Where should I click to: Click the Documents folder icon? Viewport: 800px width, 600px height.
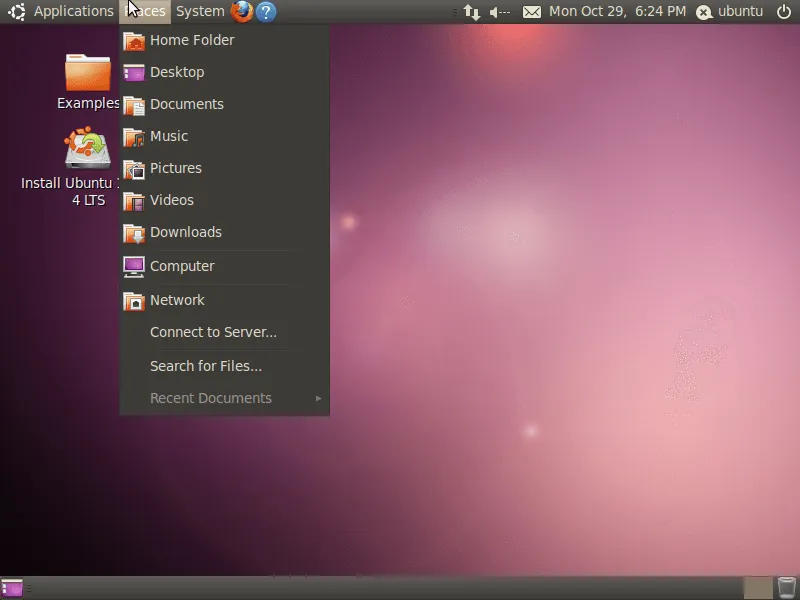(x=134, y=105)
